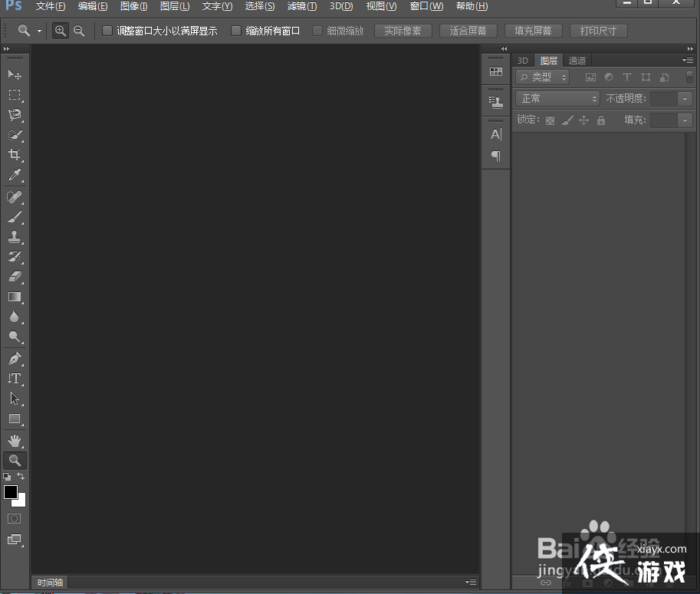This screenshot has height=594, width=700.
Task: Expand the toolbox to two columns
Action: click(x=6, y=48)
